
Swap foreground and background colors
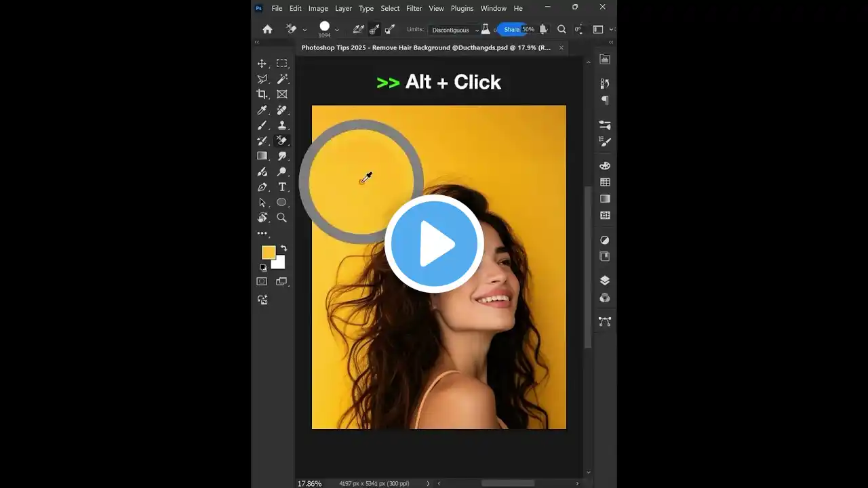tap(283, 248)
